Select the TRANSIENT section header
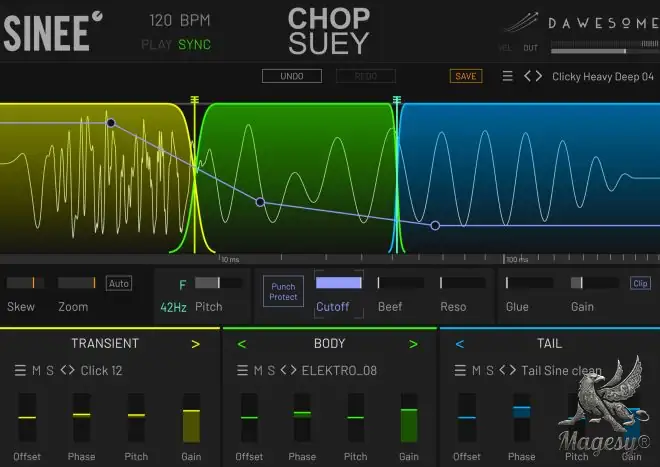Viewport: 660px width, 467px height. tap(105, 343)
